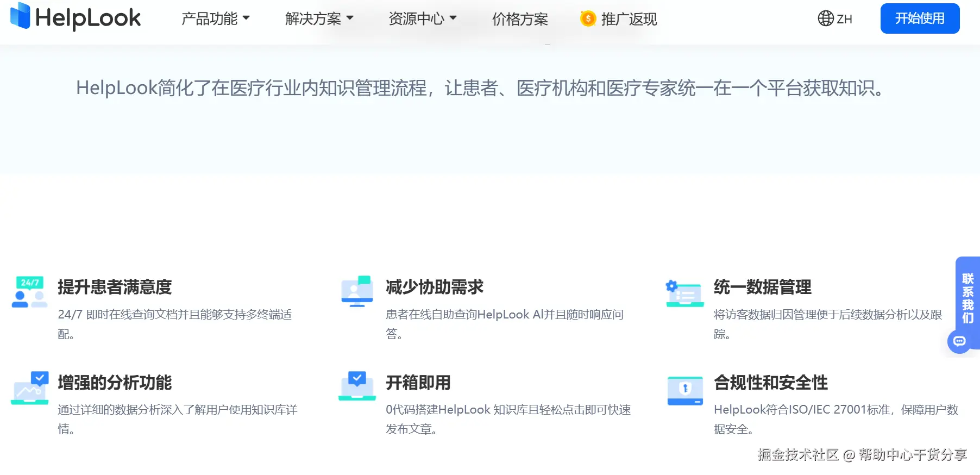The image size is (980, 475).
Task: Click the 开始使用 button
Action: click(920, 18)
